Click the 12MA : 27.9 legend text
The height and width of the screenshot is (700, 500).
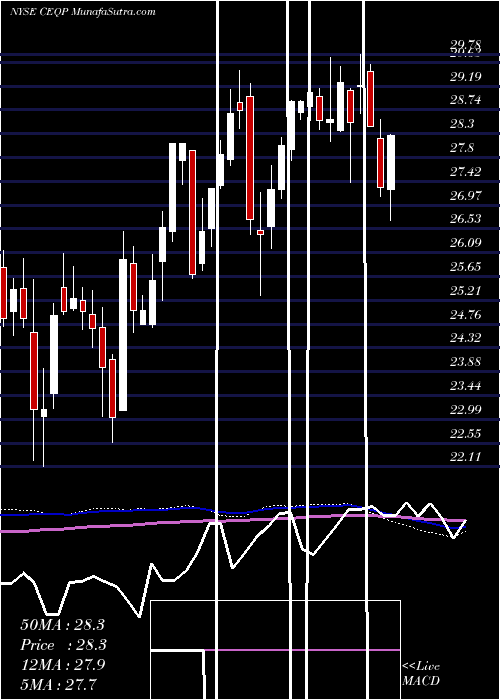(x=62, y=664)
